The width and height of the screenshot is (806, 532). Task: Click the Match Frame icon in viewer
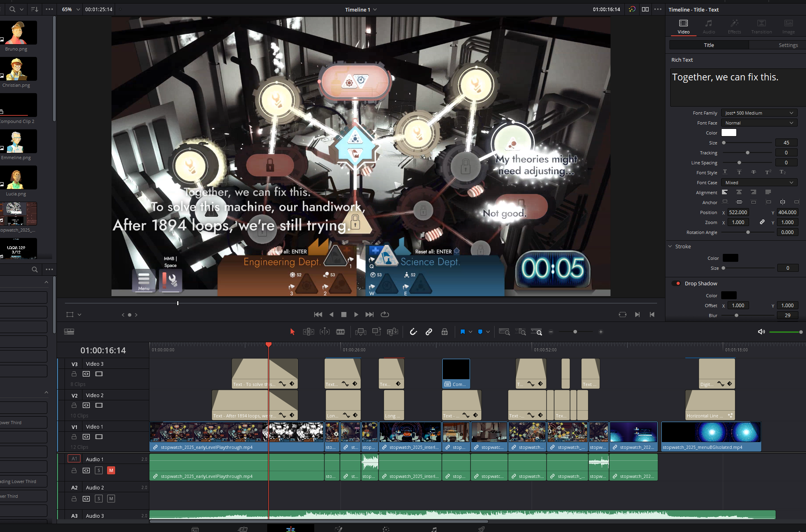622,314
